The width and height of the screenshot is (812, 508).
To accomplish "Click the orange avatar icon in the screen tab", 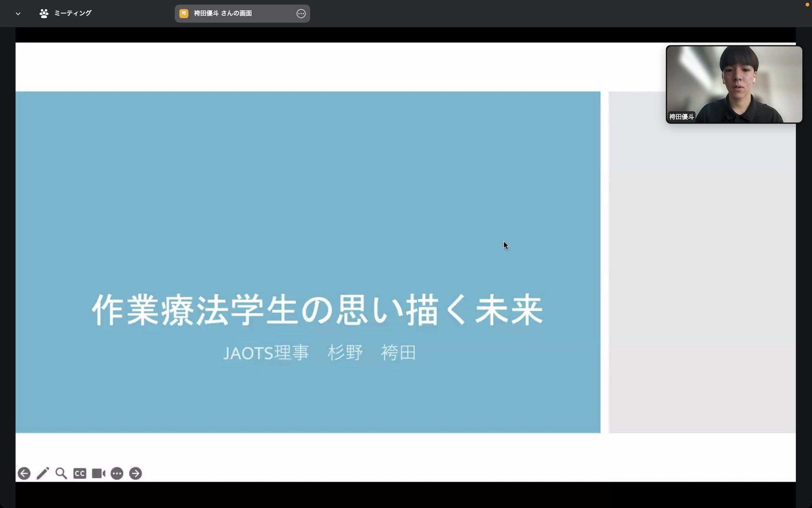I will [184, 13].
